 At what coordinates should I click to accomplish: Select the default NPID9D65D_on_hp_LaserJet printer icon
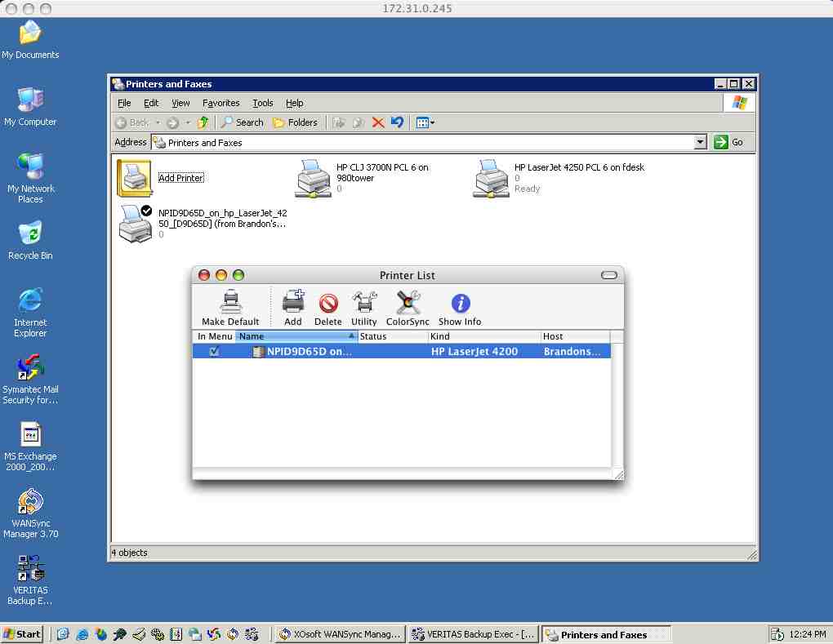(x=135, y=224)
